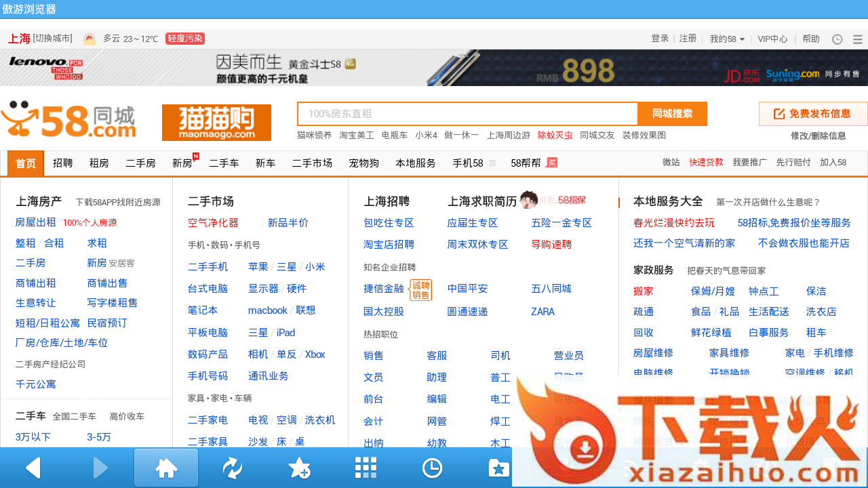Click the 上海 city name
This screenshot has height=488, width=868.
(x=19, y=39)
